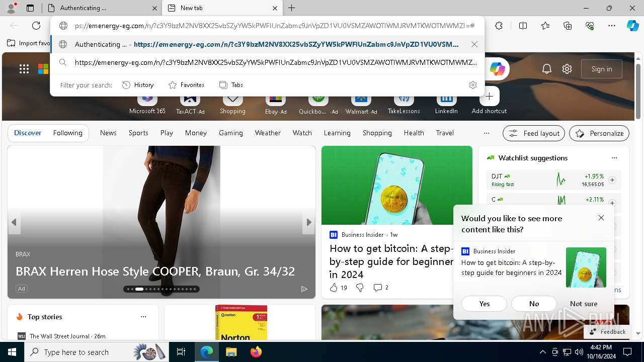Open address bar search settings gear
Viewport: 644px width, 362px height.
click(x=472, y=85)
